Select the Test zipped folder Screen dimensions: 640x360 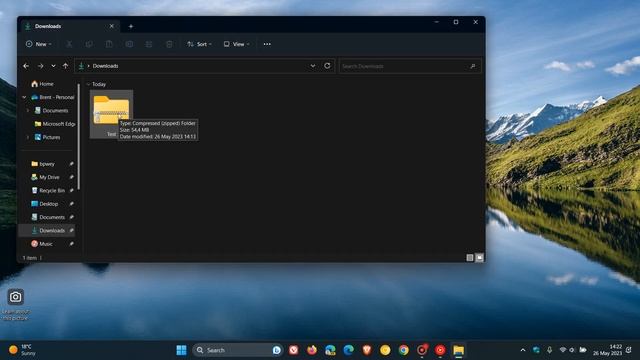111,114
